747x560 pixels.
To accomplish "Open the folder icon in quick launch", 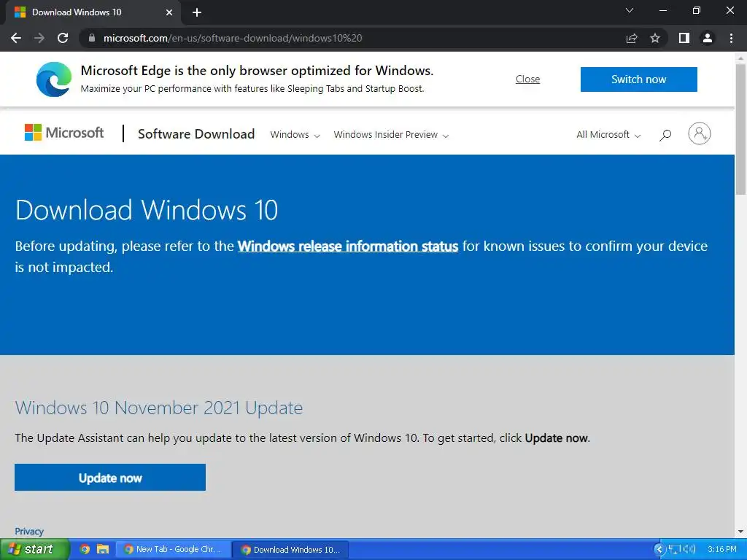I will point(102,549).
